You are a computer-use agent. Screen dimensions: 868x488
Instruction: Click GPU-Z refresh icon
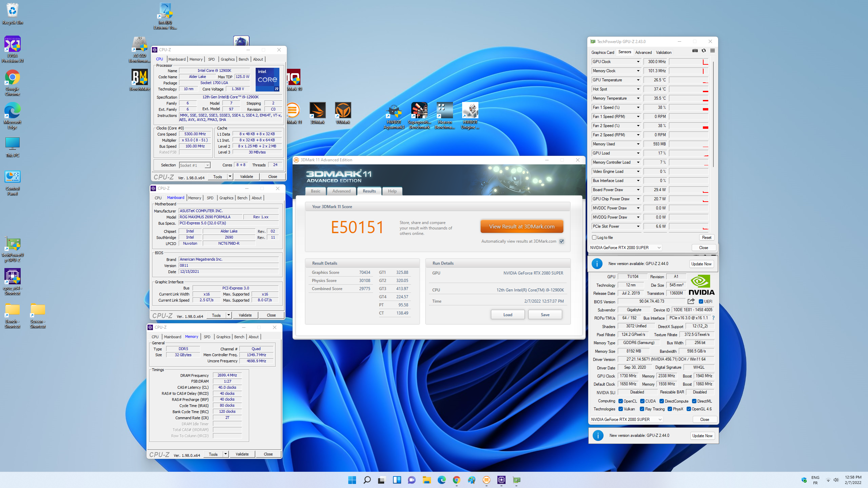pyautogui.click(x=704, y=51)
